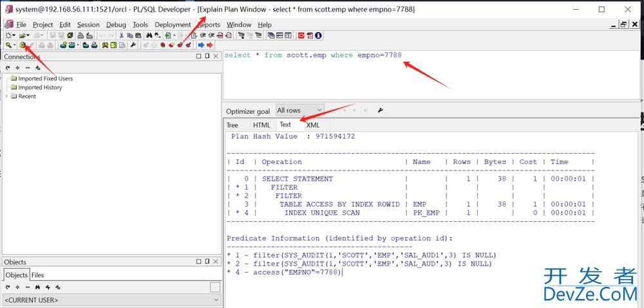Viewport: 644px width, 308px height.
Task: Click the Refresh icon in Objects panel
Action: [8, 287]
